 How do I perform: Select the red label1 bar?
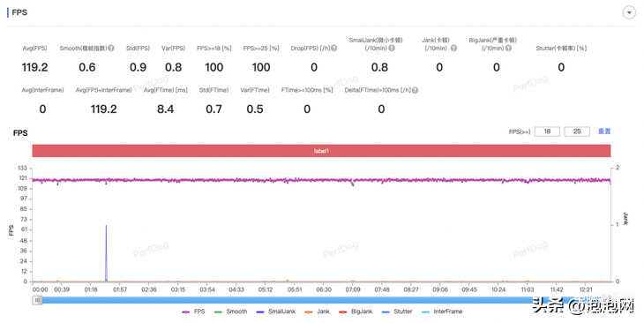point(321,151)
